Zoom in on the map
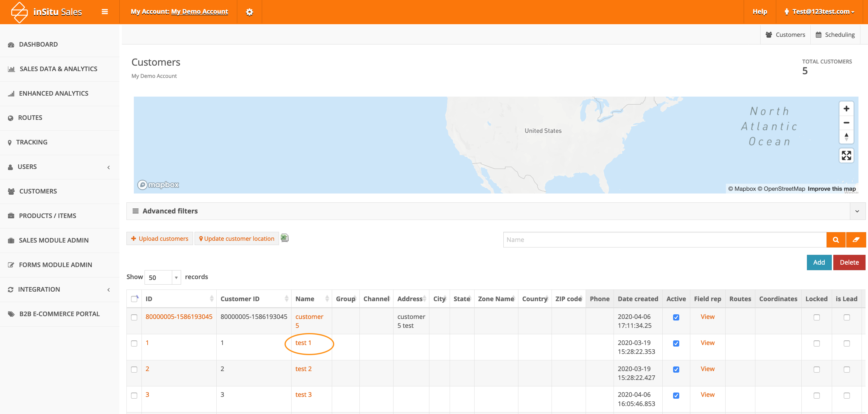868x414 pixels. (x=846, y=109)
